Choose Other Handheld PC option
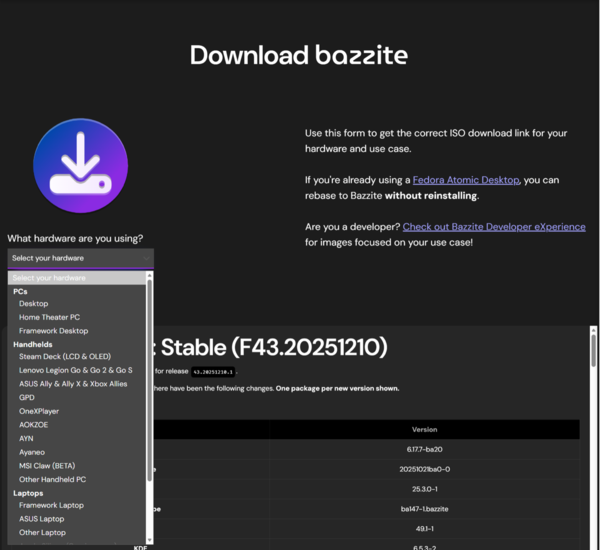 [x=77, y=480]
